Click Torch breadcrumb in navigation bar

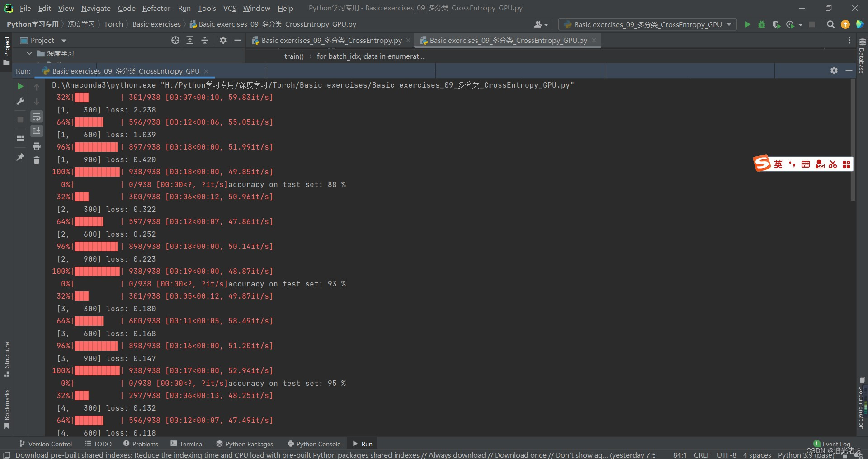coord(113,24)
